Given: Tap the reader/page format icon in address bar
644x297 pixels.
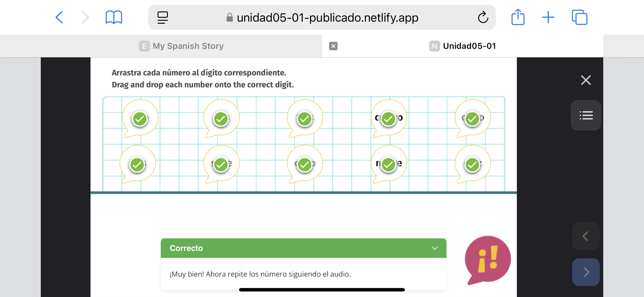Looking at the screenshot, I should (163, 17).
